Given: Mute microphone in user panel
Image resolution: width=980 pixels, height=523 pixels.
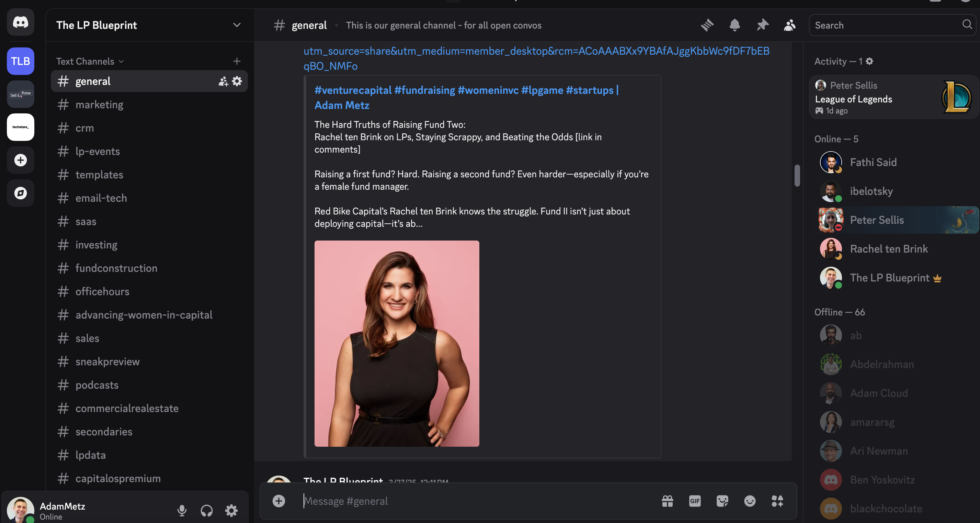Looking at the screenshot, I should click(182, 510).
